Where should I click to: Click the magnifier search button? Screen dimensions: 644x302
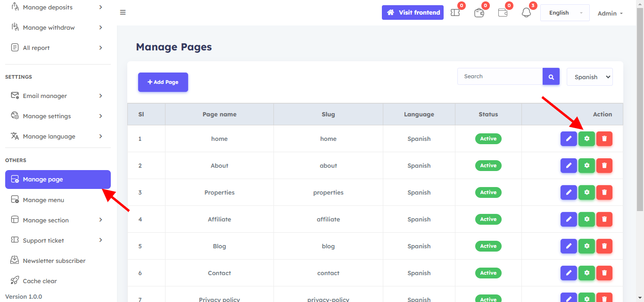point(551,77)
